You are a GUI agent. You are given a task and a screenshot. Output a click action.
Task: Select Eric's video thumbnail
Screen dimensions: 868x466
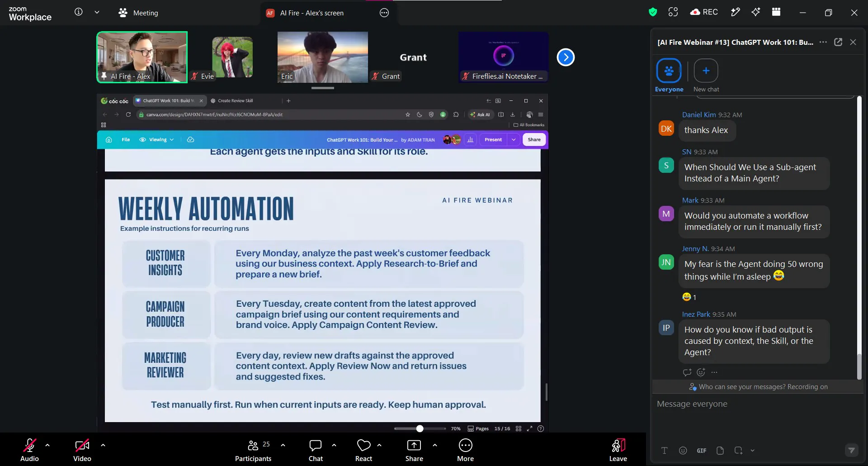(323, 57)
